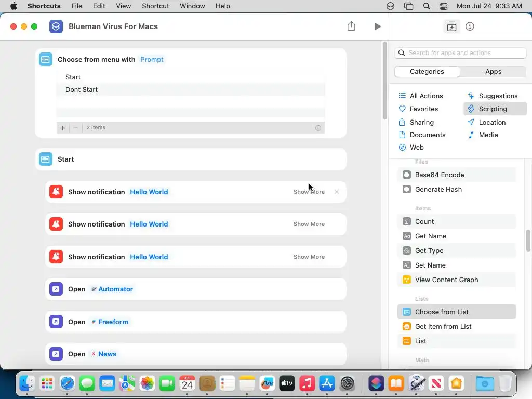Click the second notification's Hello World text

coord(149,224)
